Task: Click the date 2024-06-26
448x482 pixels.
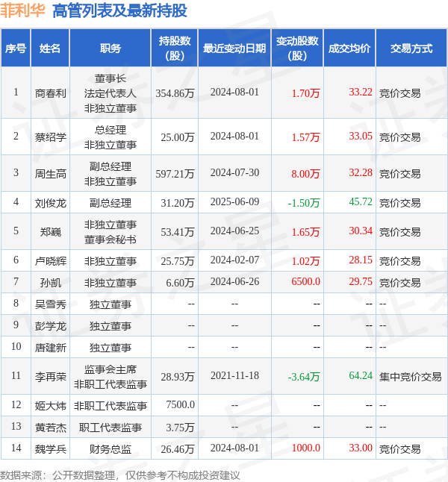Action: pyautogui.click(x=234, y=281)
